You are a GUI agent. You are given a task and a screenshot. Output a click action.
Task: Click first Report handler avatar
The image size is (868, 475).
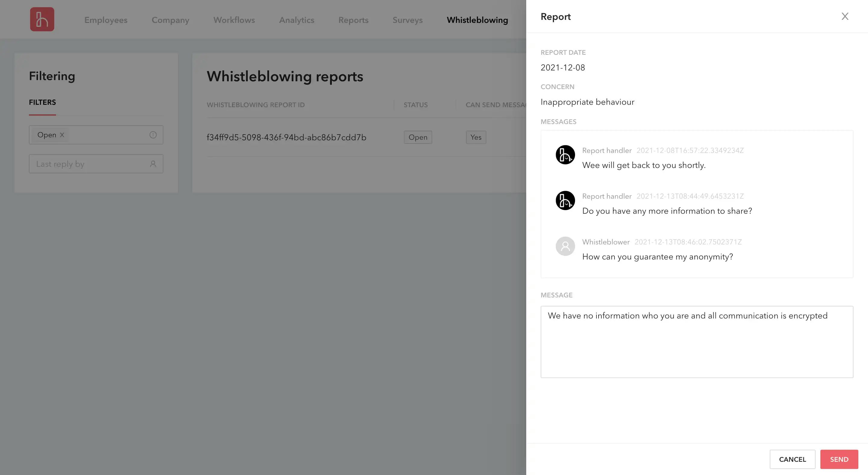(565, 155)
